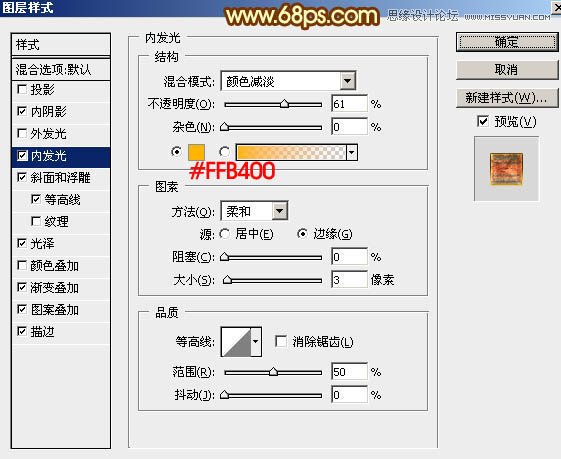The image size is (561, 459).
Task: Click the 范围 range slider handle
Action: tap(273, 372)
